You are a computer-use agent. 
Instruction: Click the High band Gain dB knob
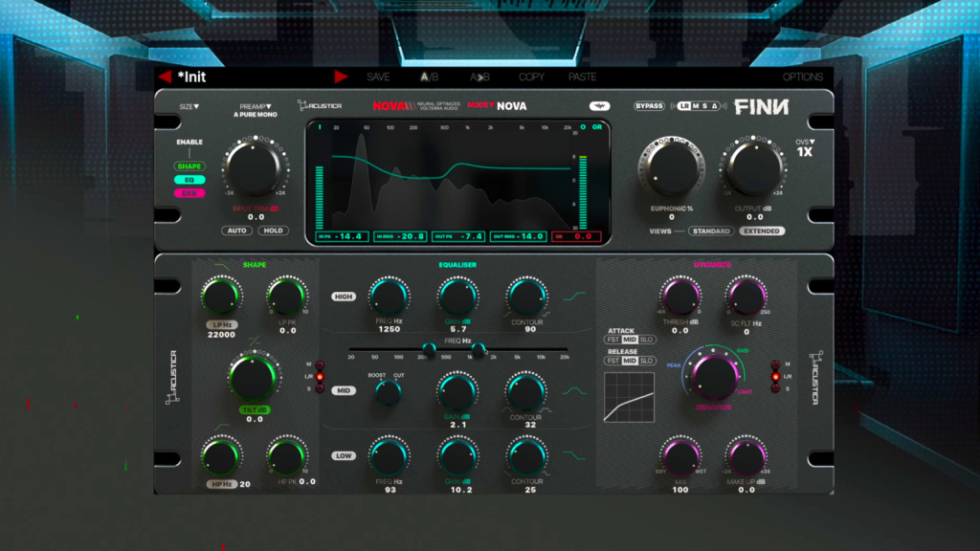click(457, 298)
